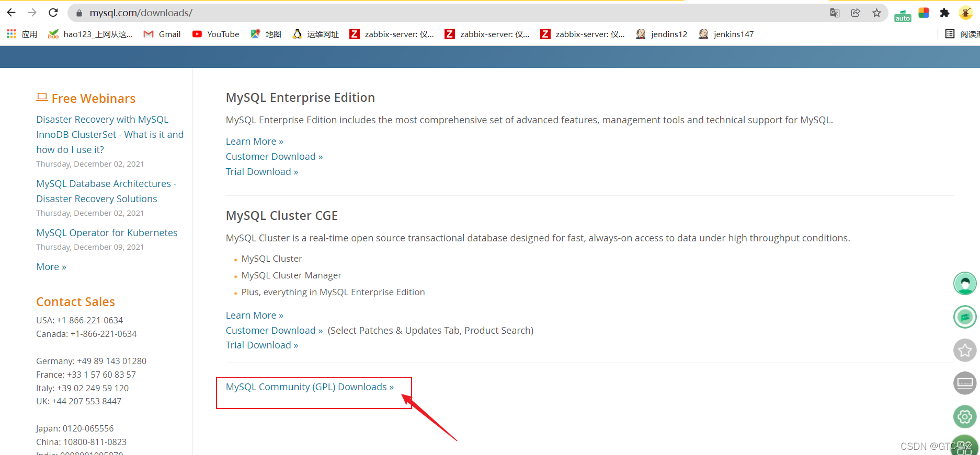980x455 pixels.
Task: Click the Germany: +49 89 143 01280 line
Action: click(91, 361)
